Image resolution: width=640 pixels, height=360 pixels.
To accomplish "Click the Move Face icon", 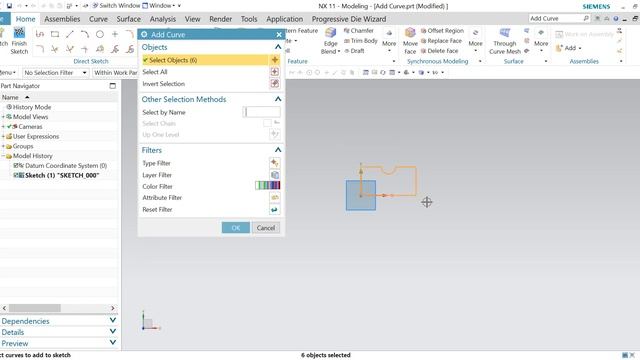I will 410,33.
